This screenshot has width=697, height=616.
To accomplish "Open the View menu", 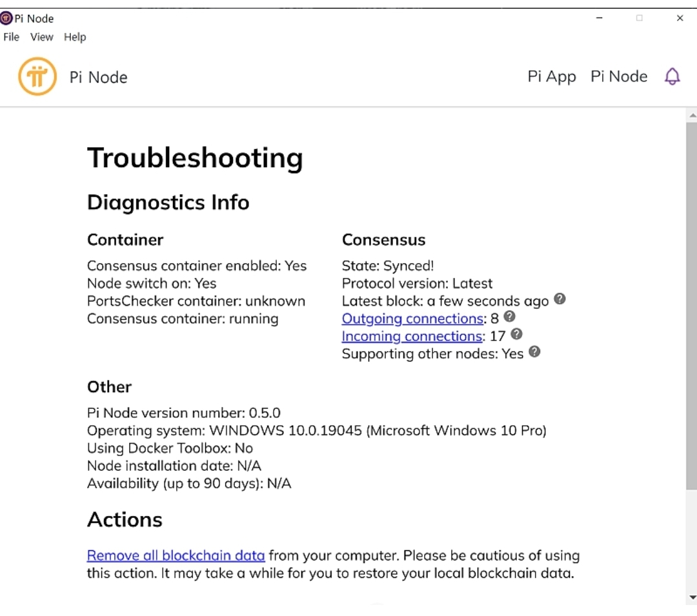I will 42,37.
